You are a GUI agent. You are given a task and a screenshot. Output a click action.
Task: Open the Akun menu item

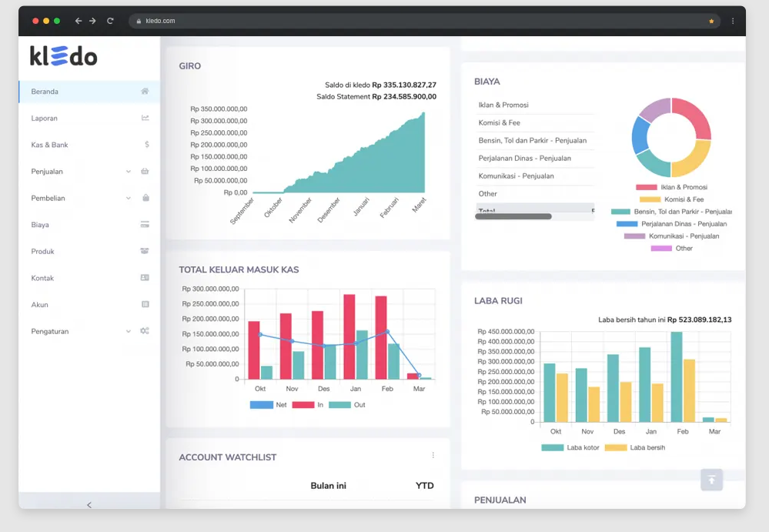(x=40, y=305)
